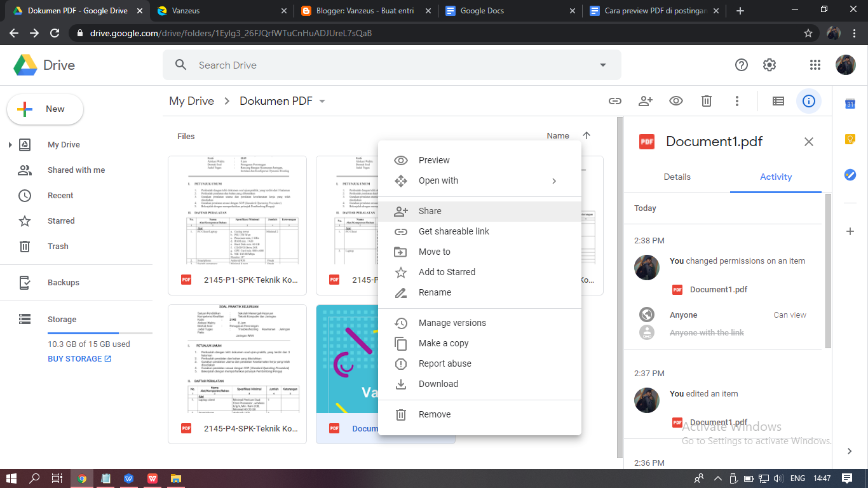Open the Google apps grid
The height and width of the screenshot is (488, 868).
[x=814, y=65]
